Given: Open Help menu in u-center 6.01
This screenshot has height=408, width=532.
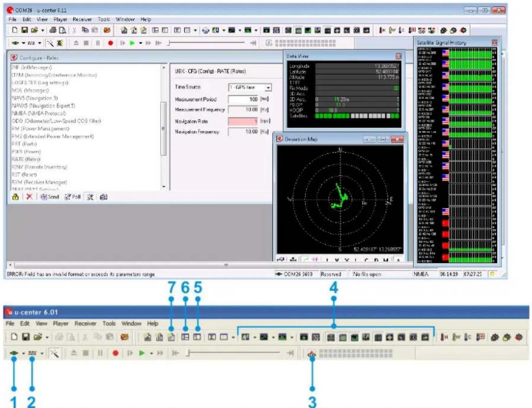Looking at the screenshot, I should tap(153, 323).
